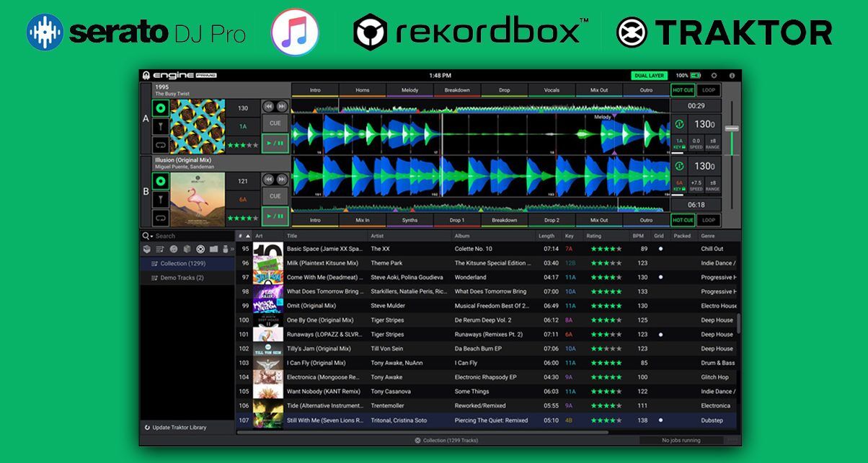The width and height of the screenshot is (868, 463).
Task: Select the vinyl mode icon on deck B
Action: 161,181
